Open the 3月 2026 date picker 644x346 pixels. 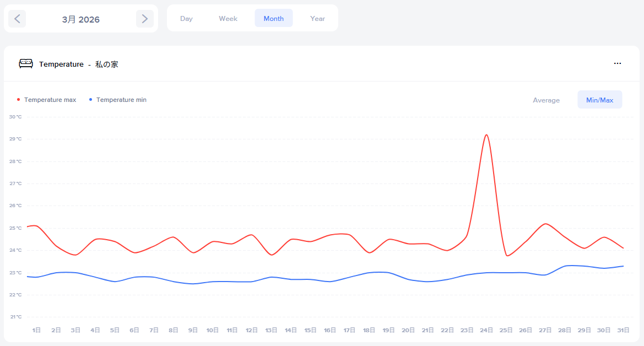[81, 19]
